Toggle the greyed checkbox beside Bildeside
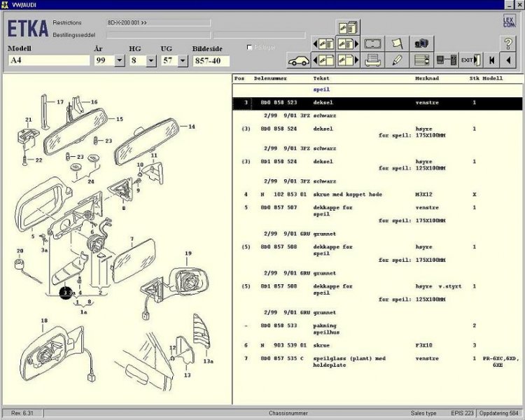Viewport: 525px width, 420px height. 250,48
